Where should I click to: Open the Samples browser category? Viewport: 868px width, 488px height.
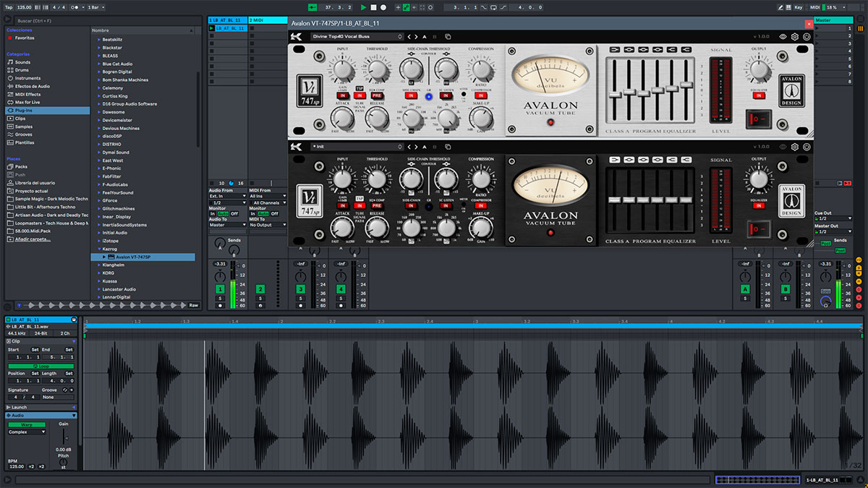(x=24, y=127)
